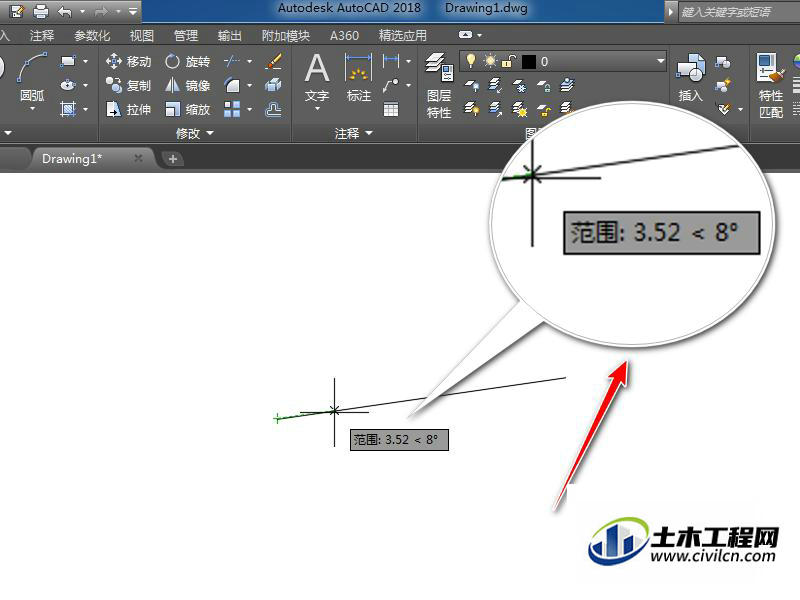Expand the 注释 panel
Viewport: 800px width, 600px height.
coord(354,134)
